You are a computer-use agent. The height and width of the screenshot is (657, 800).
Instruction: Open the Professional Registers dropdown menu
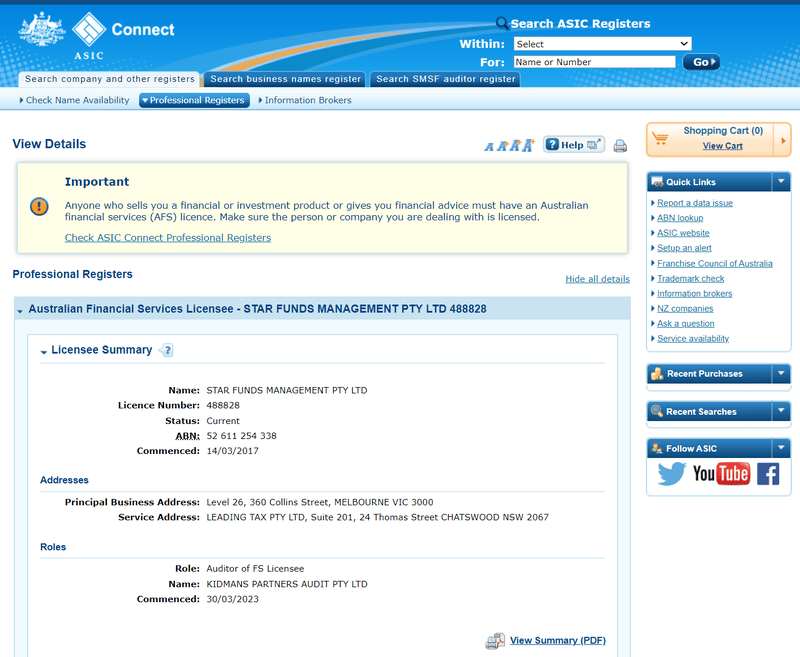click(x=194, y=100)
